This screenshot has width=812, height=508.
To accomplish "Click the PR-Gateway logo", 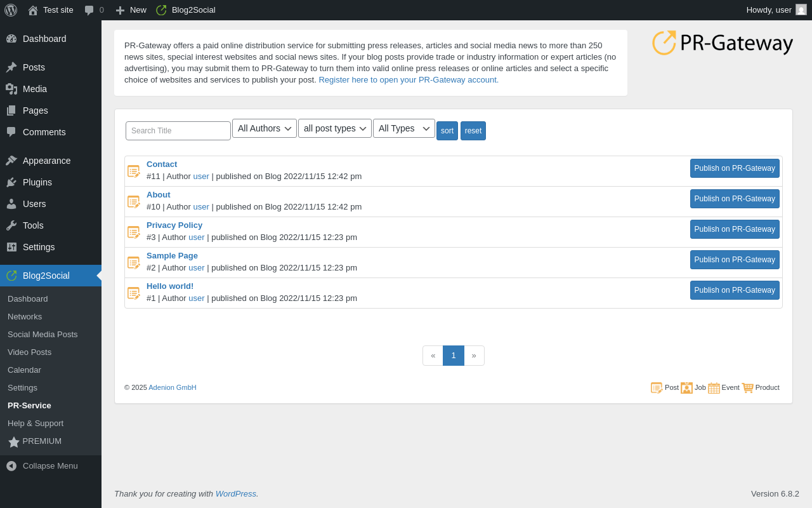I will 723,43.
